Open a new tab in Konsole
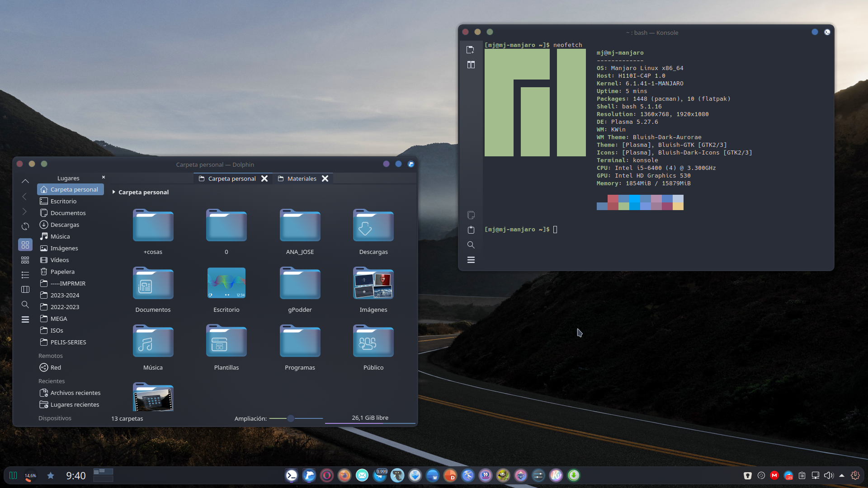The width and height of the screenshot is (868, 488). click(471, 50)
